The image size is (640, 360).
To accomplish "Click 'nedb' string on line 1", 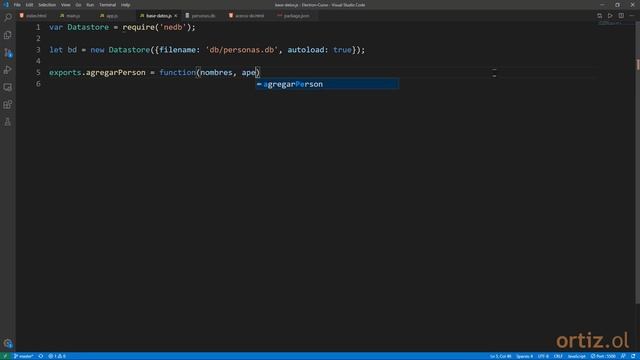I will 173,27.
